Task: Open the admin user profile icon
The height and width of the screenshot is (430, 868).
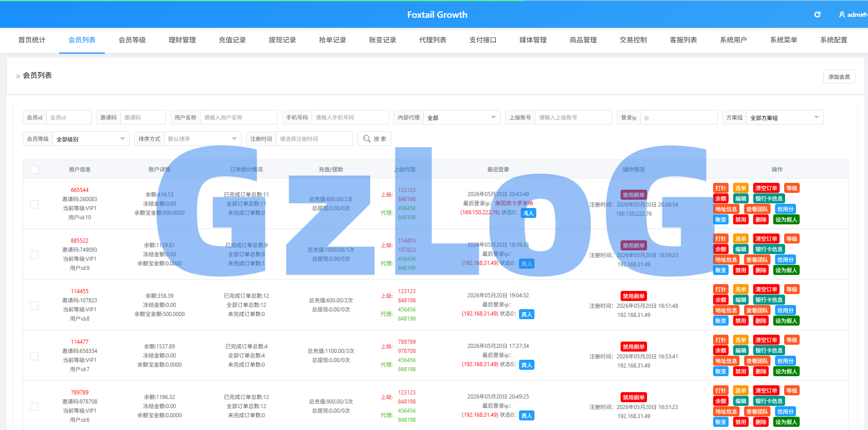Action: coord(842,15)
